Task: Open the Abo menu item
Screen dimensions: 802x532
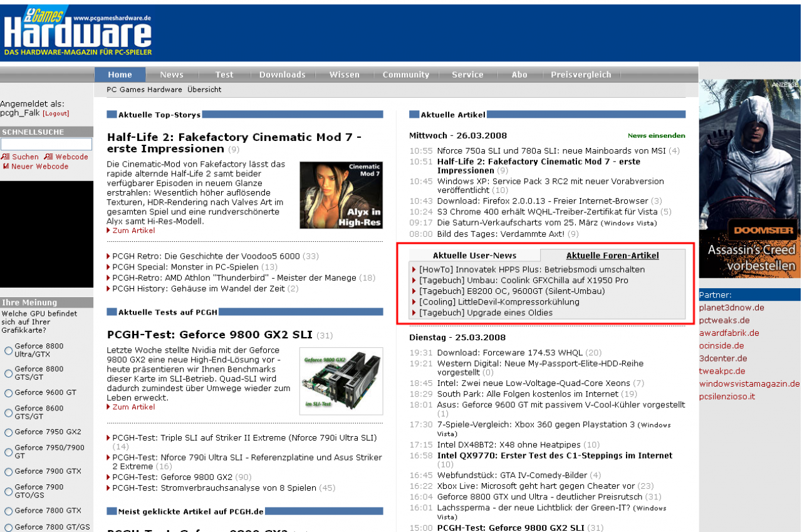Action: [x=519, y=75]
